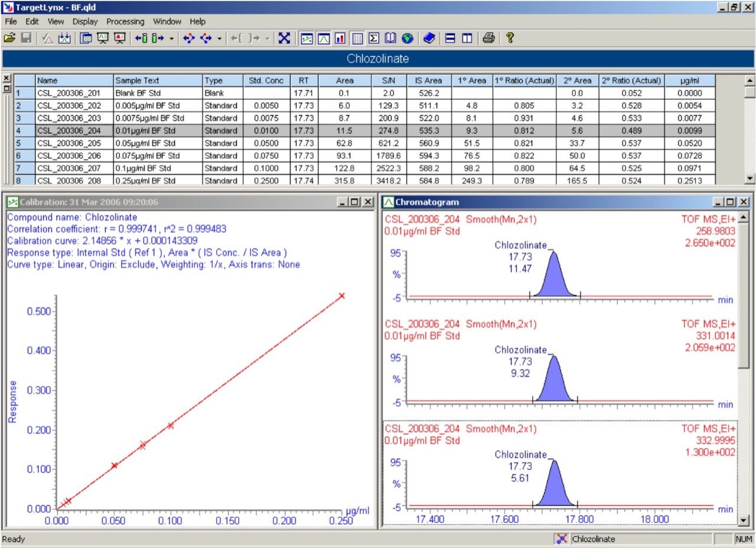Open dropdown arrow beside blue diamond-arrows icons

(219, 38)
